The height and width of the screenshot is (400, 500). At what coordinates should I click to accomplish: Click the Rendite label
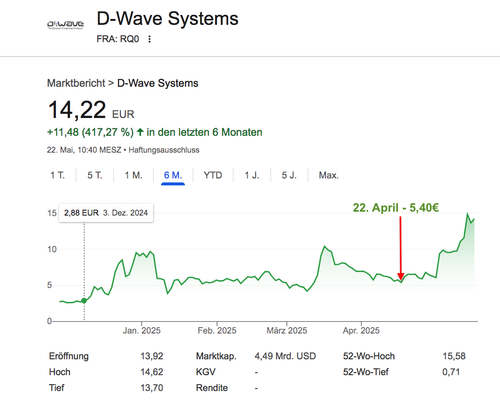(x=212, y=388)
